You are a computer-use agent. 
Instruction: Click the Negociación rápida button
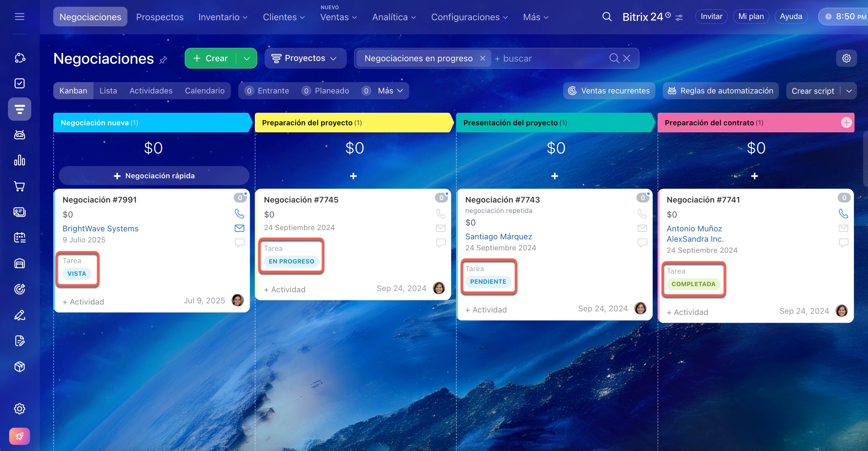[154, 176]
